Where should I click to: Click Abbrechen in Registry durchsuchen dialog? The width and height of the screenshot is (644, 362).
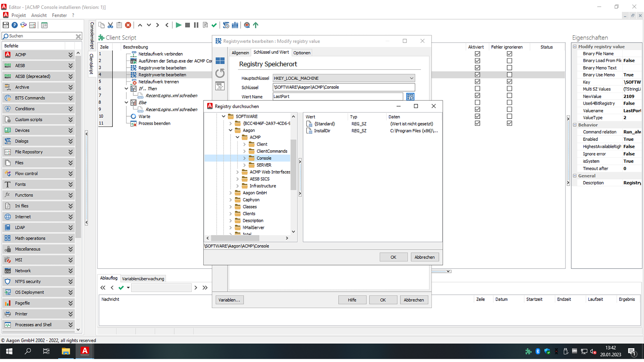pos(424,257)
